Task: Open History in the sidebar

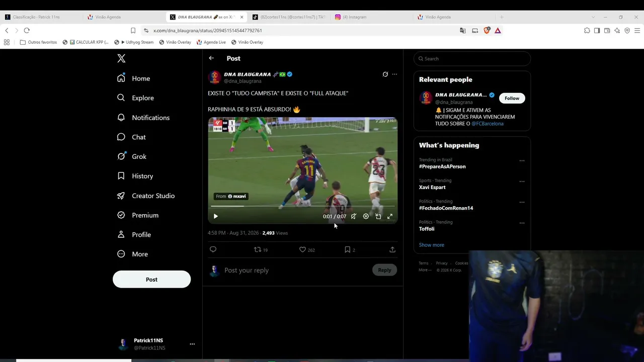Action: (x=135, y=176)
